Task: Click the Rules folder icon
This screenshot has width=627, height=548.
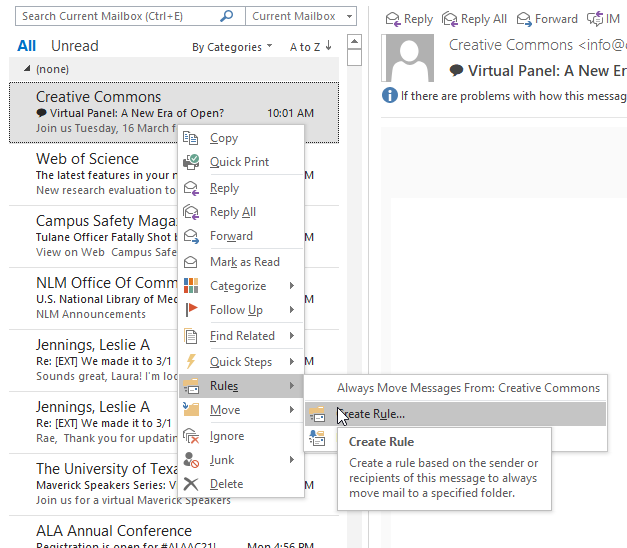Action: (x=191, y=386)
